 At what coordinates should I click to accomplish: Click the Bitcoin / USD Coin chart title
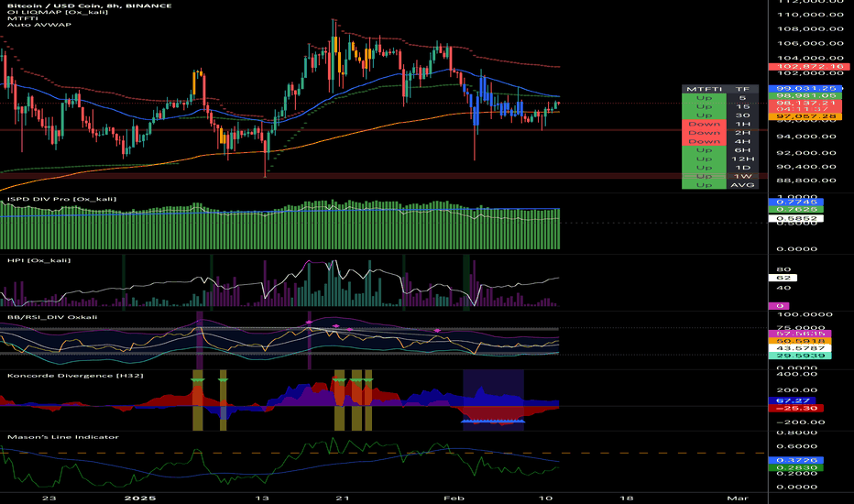pos(89,5)
